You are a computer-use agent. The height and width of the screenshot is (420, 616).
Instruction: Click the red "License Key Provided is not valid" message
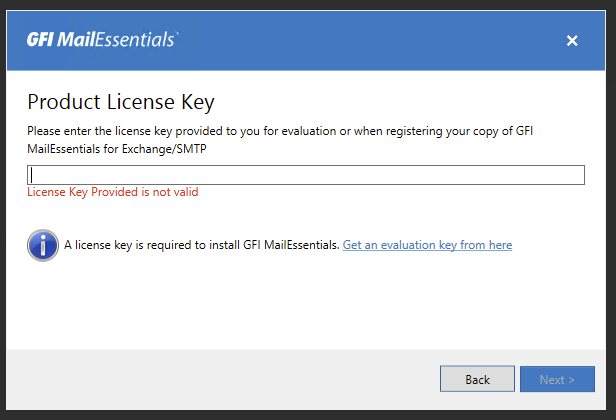point(113,192)
